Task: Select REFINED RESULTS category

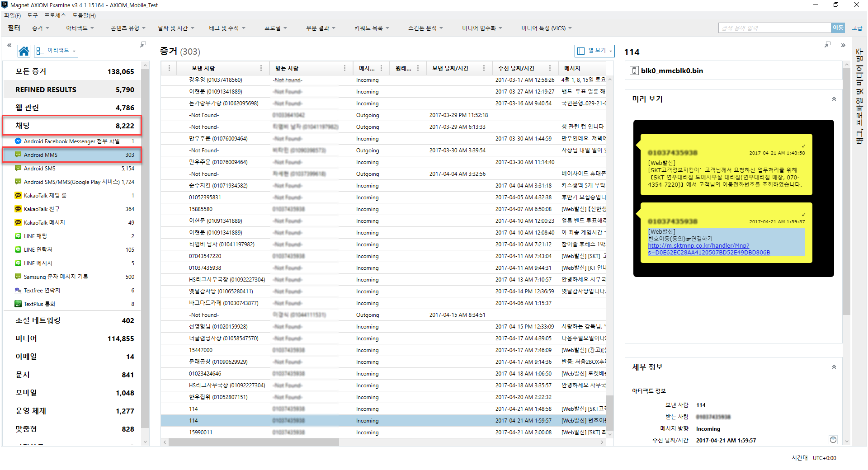Action: coord(72,89)
